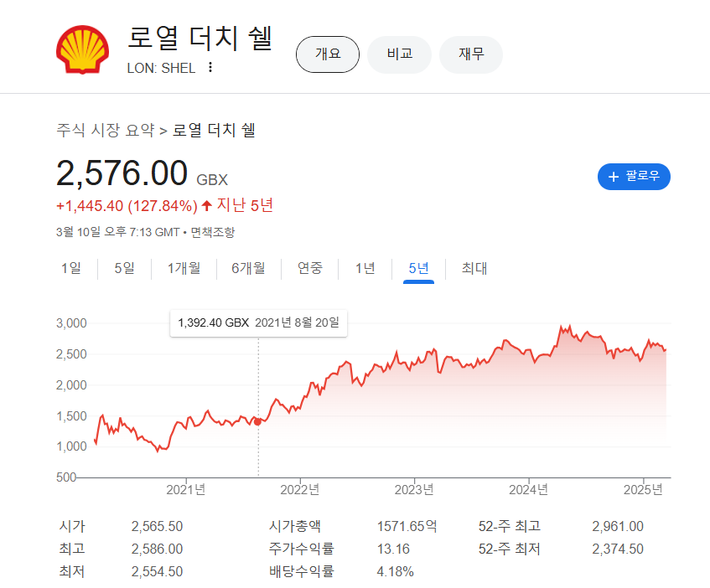This screenshot has height=588, width=710.
Task: Click the 52-주 최고 label
Action: (x=510, y=527)
